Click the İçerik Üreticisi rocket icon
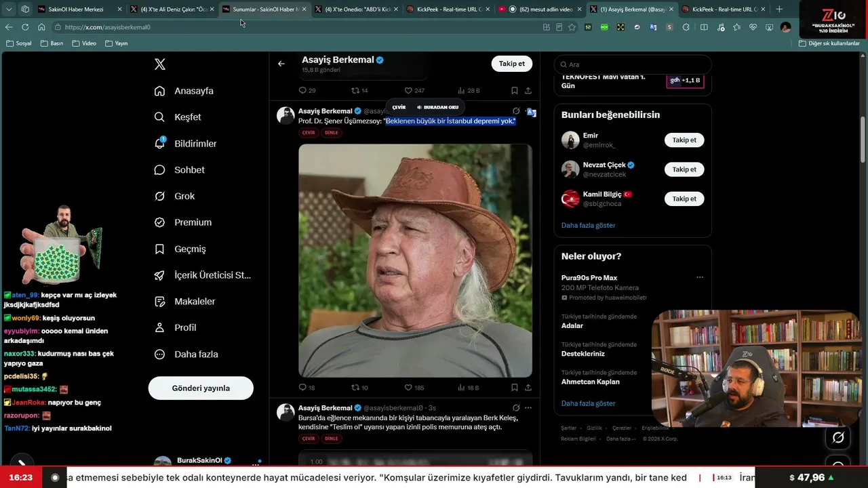The width and height of the screenshot is (868, 488). coord(159,275)
